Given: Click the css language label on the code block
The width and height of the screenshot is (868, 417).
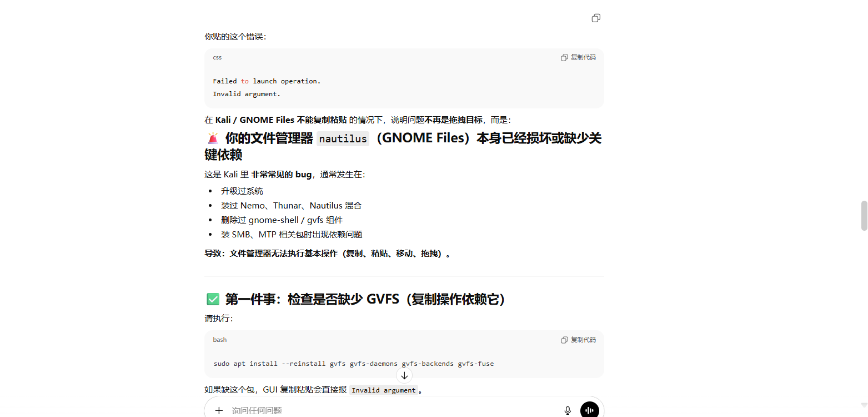Looking at the screenshot, I should pyautogui.click(x=217, y=57).
